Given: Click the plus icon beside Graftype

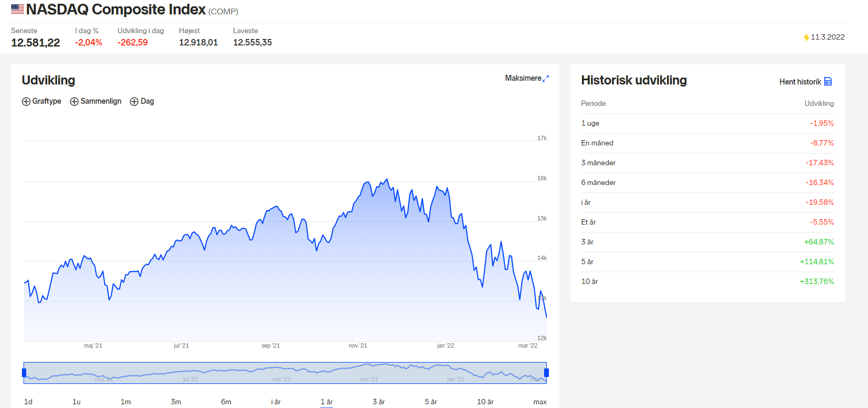Looking at the screenshot, I should (x=26, y=102).
